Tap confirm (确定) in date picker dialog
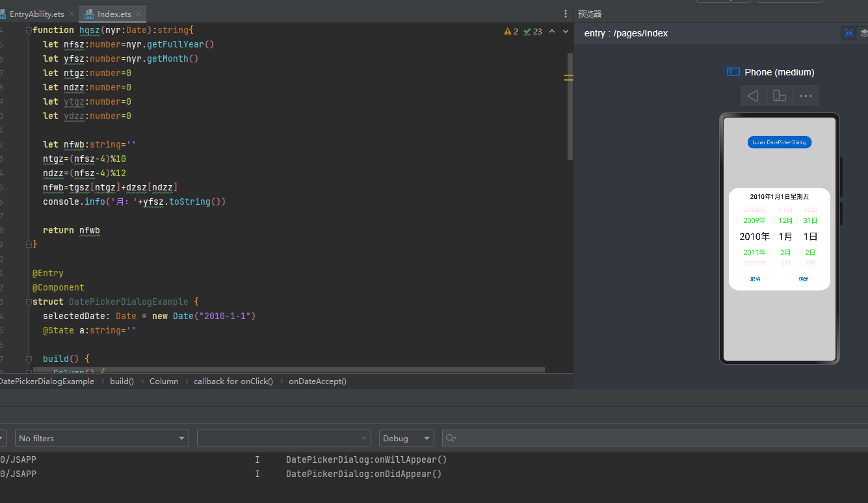 (x=804, y=279)
